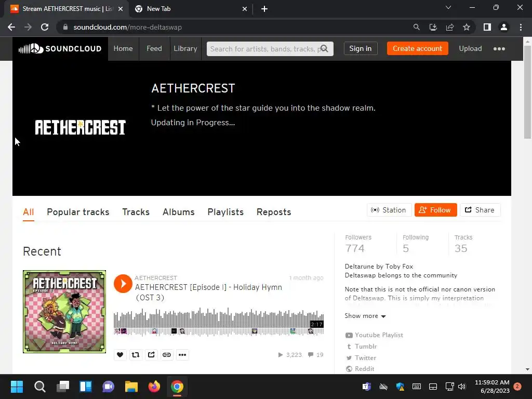Viewport: 532px width, 399px height.
Task: Repost the Holiday Hymn track
Action: coord(136,354)
